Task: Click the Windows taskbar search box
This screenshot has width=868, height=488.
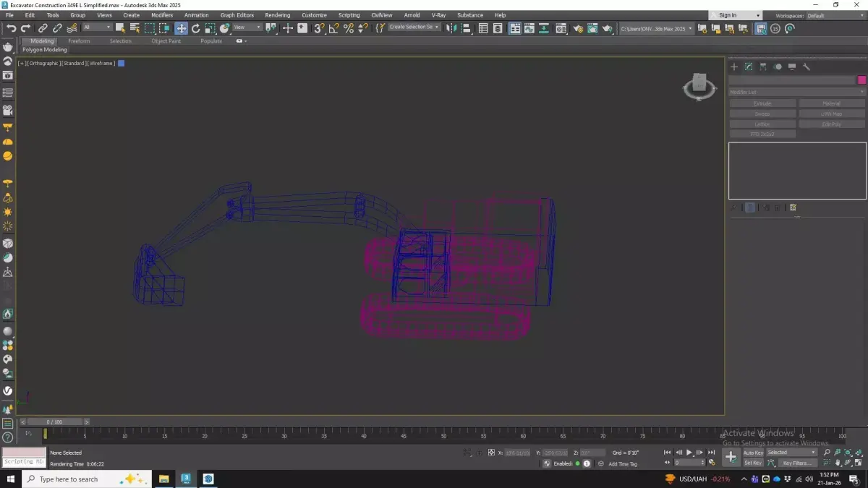Action: click(87, 479)
